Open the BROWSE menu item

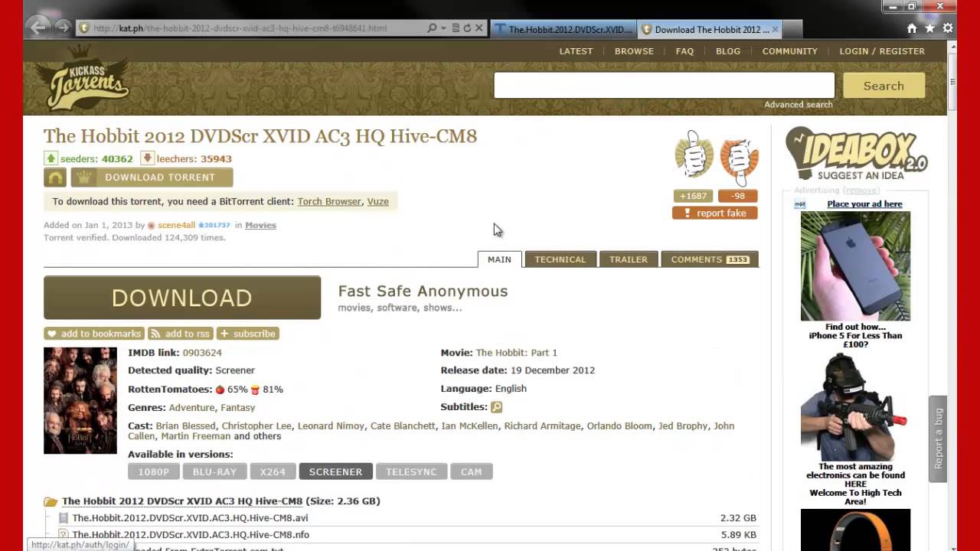click(x=634, y=51)
